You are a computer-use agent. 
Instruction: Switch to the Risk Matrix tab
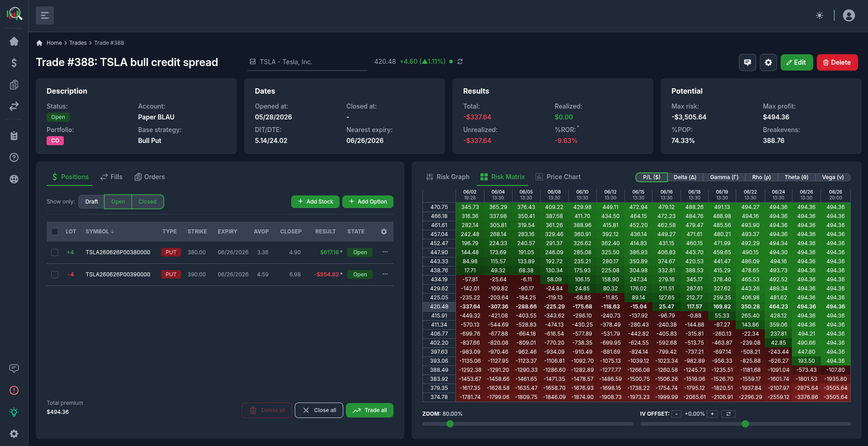coord(503,177)
